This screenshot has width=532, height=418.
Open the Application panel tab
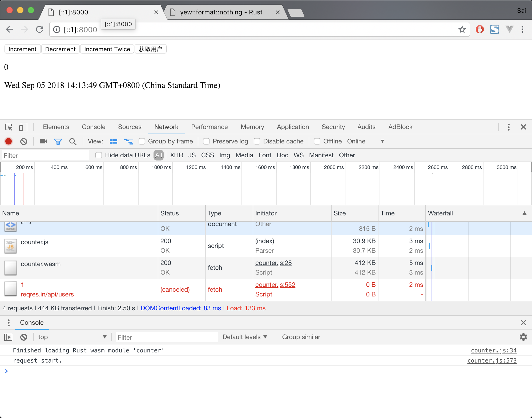click(293, 127)
